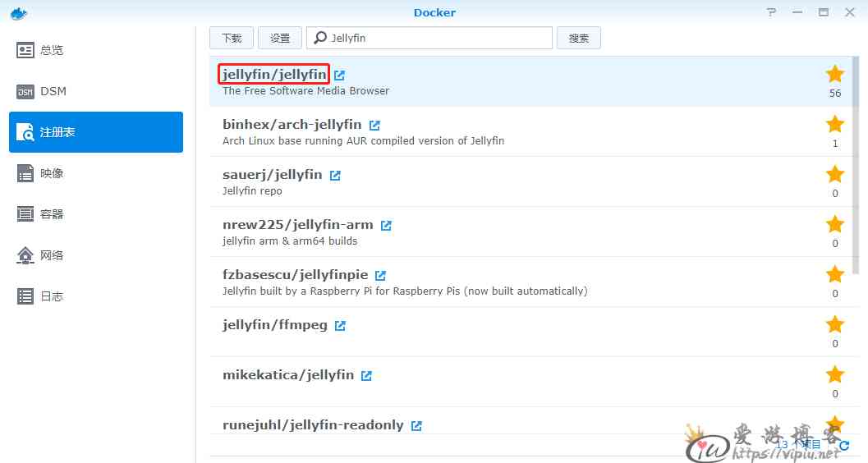Screen dimensions: 868x463
Task: Click the 搜索 search button
Action: point(578,38)
